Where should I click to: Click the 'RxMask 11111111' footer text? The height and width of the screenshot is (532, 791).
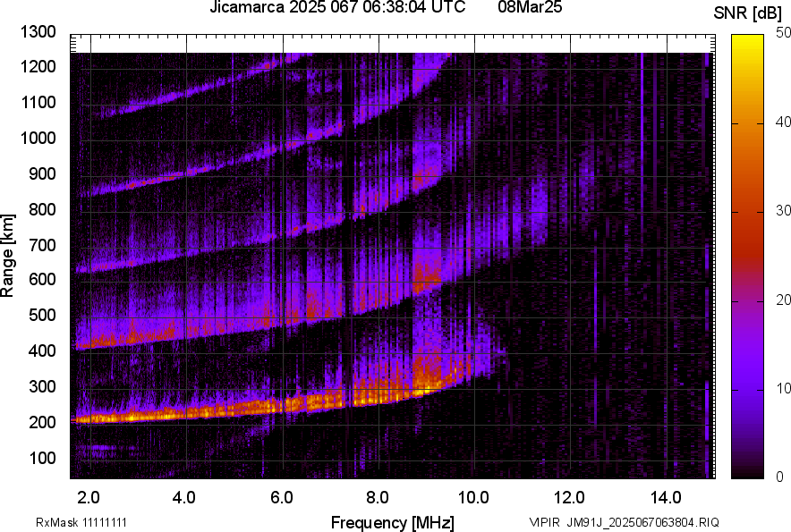(81, 523)
